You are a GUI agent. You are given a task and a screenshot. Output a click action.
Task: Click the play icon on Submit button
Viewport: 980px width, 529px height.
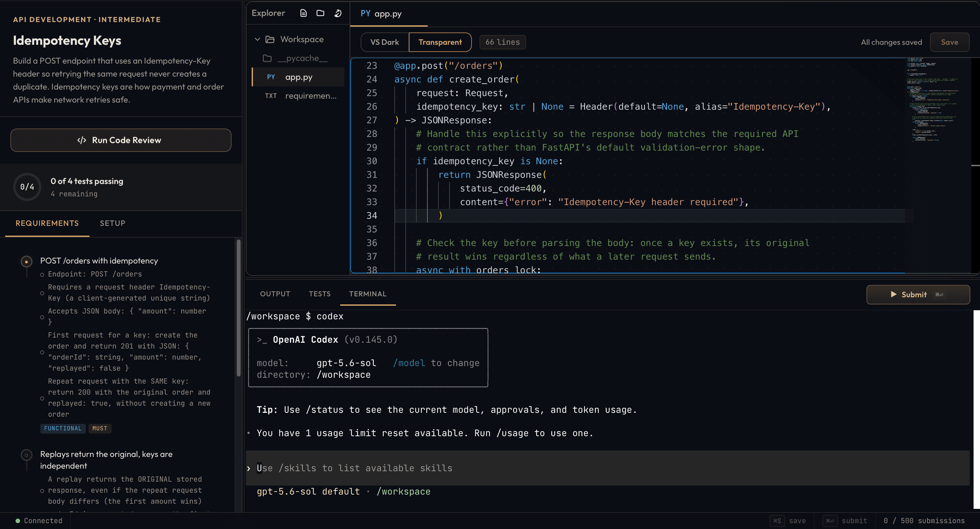coord(894,294)
